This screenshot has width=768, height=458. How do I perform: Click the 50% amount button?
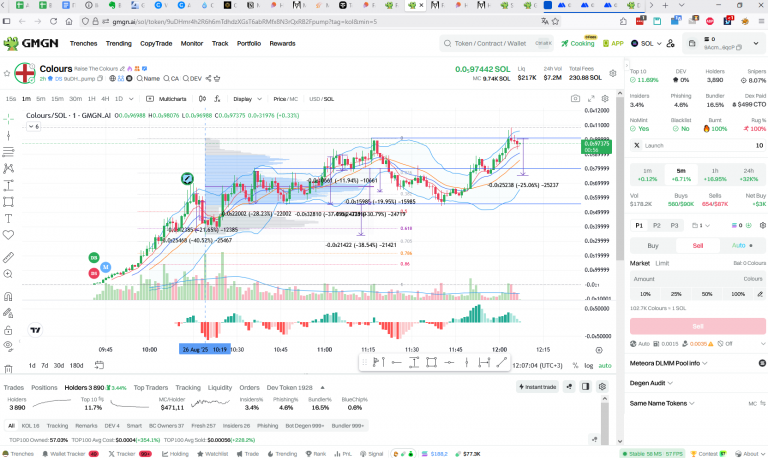[707, 294]
